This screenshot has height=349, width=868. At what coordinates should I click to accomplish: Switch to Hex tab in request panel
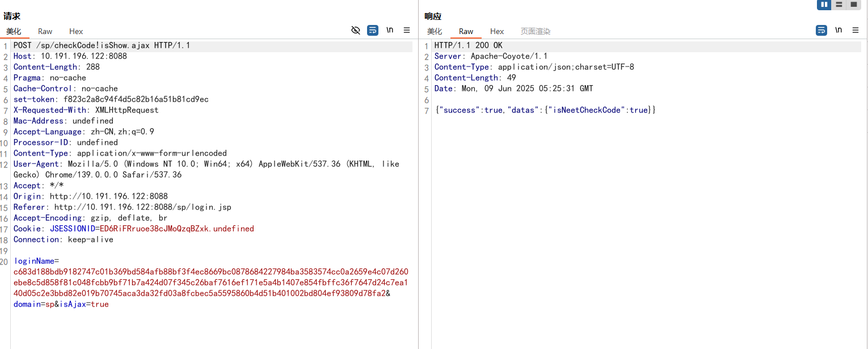tap(76, 31)
